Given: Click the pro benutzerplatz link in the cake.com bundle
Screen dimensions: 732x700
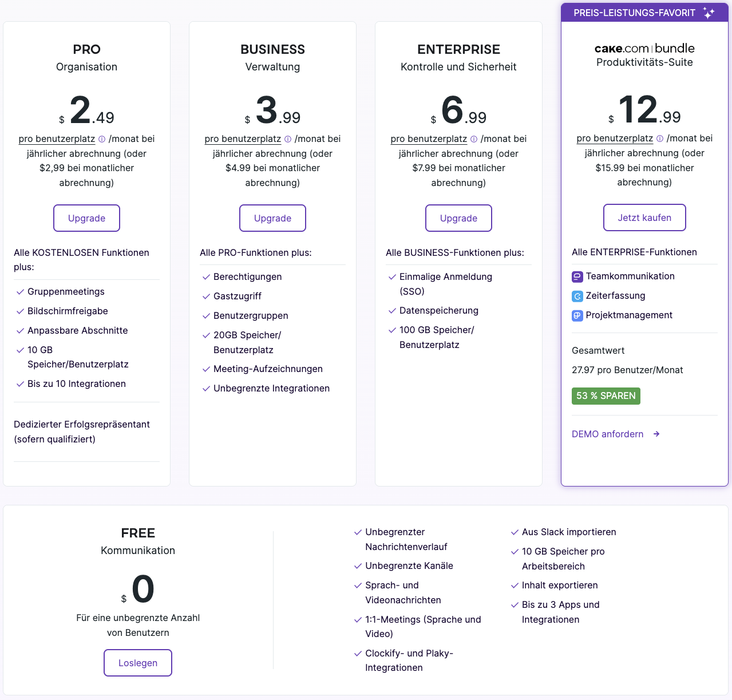Looking at the screenshot, I should (x=615, y=138).
